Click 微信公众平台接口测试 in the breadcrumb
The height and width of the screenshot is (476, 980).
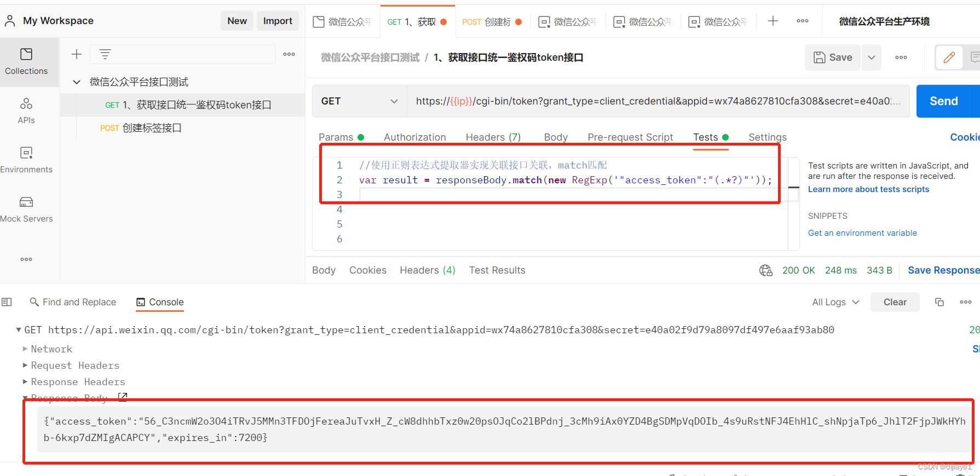coord(370,57)
